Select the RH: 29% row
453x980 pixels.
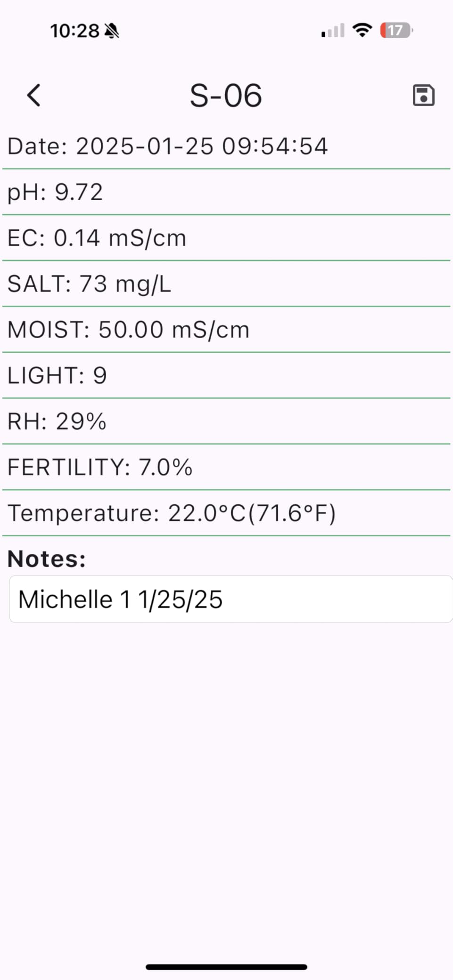(x=226, y=421)
